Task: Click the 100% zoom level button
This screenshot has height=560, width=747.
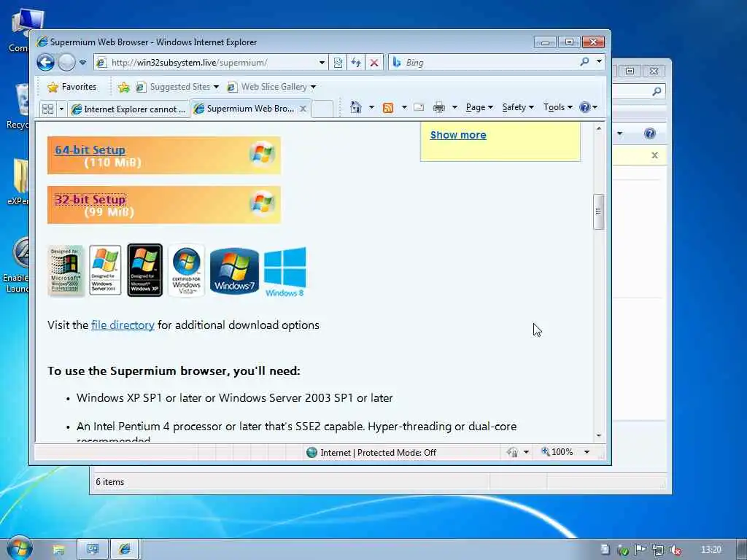Action: pyautogui.click(x=557, y=452)
